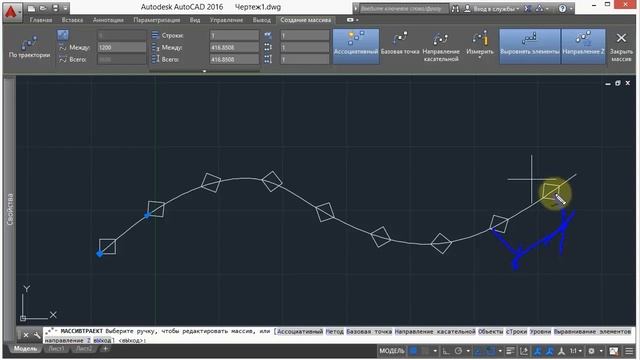
Task: Click the search keyword input box
Action: point(403,8)
